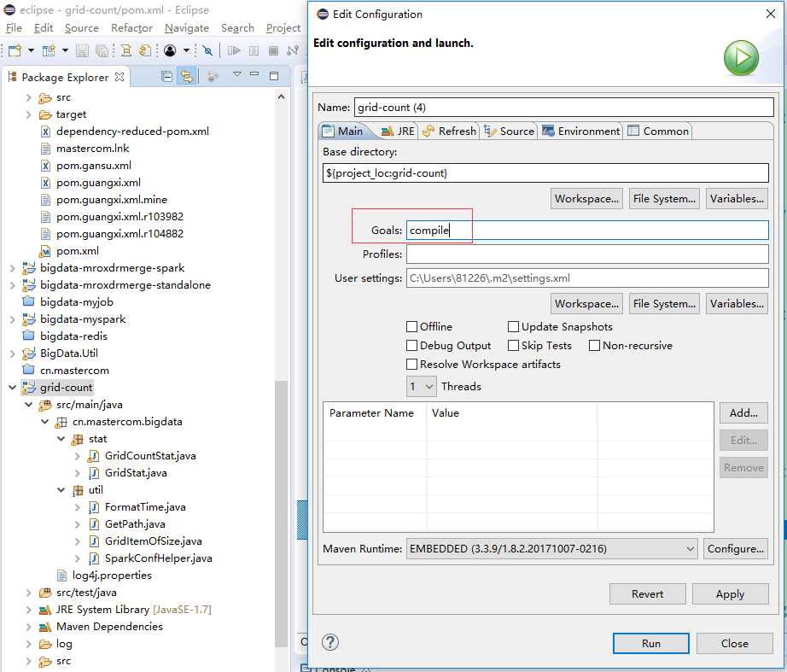Click the New wizard icon on the toolbar
The height and width of the screenshot is (672, 787).
click(x=14, y=51)
